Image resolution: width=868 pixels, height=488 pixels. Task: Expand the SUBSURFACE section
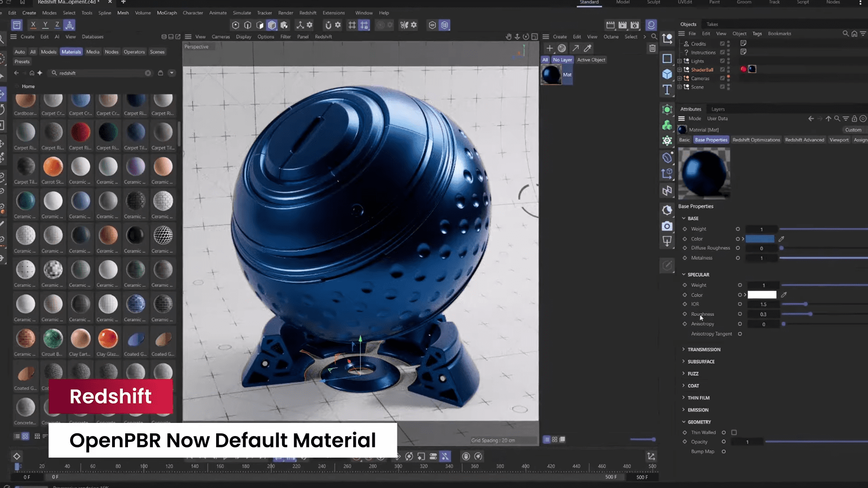(x=684, y=361)
